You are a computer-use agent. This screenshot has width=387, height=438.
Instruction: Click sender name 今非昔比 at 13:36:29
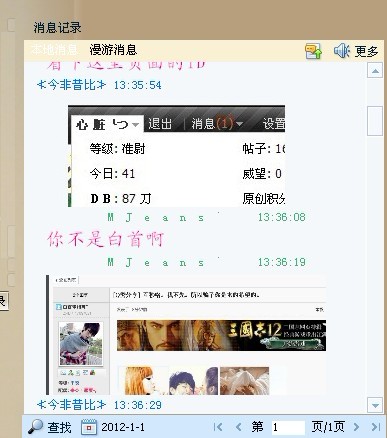pos(72,405)
